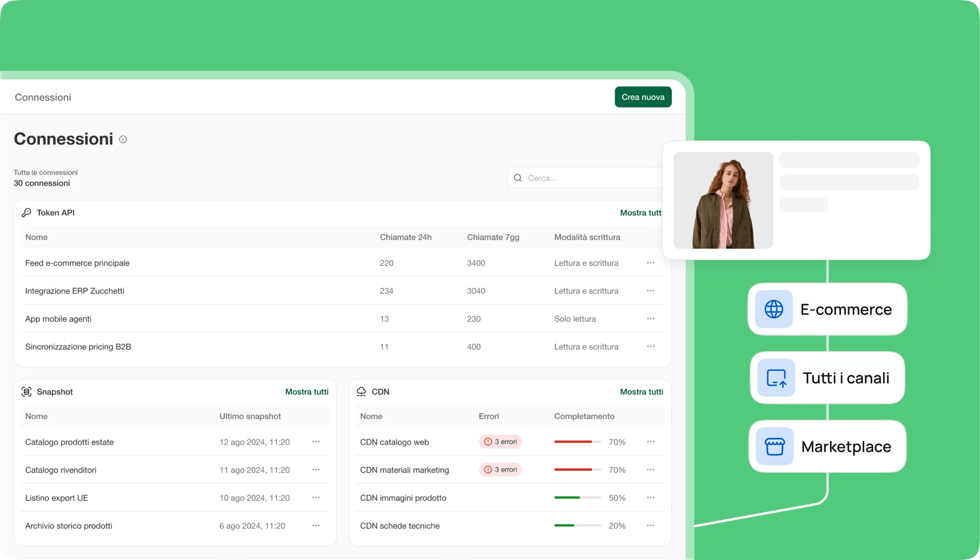The width and height of the screenshot is (980, 560).
Task: Click the CDN catalogo web progress bar
Action: pyautogui.click(x=578, y=442)
